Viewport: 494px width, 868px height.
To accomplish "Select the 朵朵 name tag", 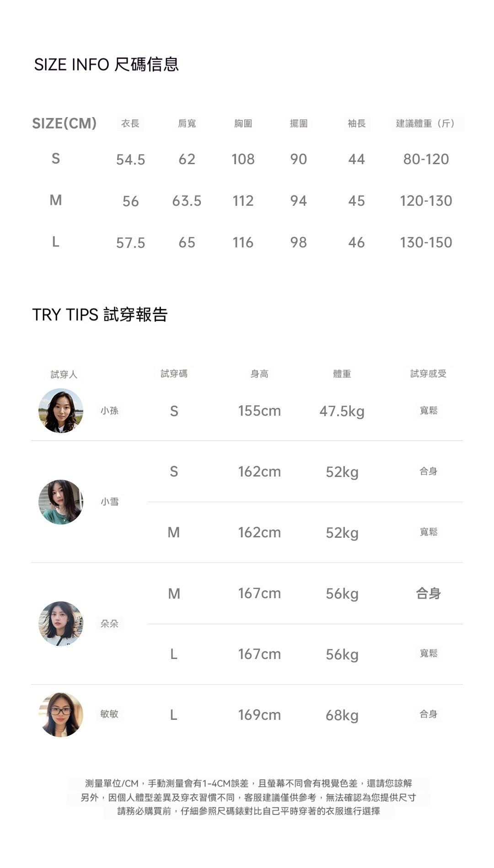I will [x=110, y=623].
